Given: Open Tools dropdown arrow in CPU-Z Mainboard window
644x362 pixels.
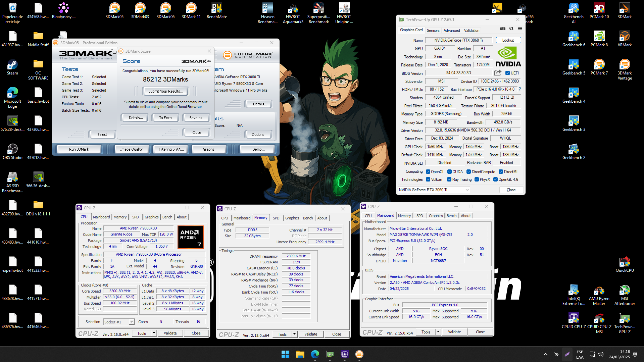Looking at the screenshot, I should click(438, 332).
